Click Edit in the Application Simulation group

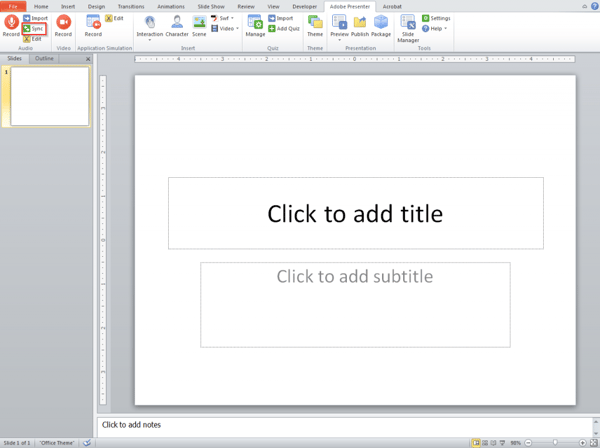(114, 18)
